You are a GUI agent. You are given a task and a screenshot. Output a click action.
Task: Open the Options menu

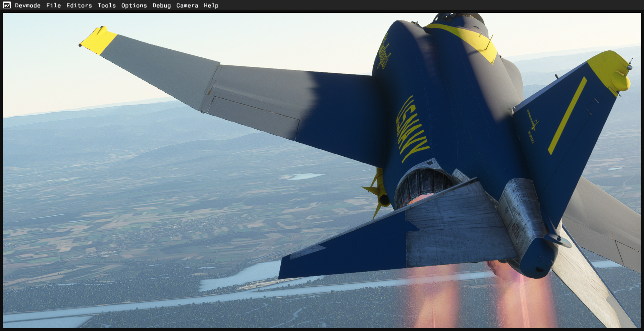click(x=134, y=5)
